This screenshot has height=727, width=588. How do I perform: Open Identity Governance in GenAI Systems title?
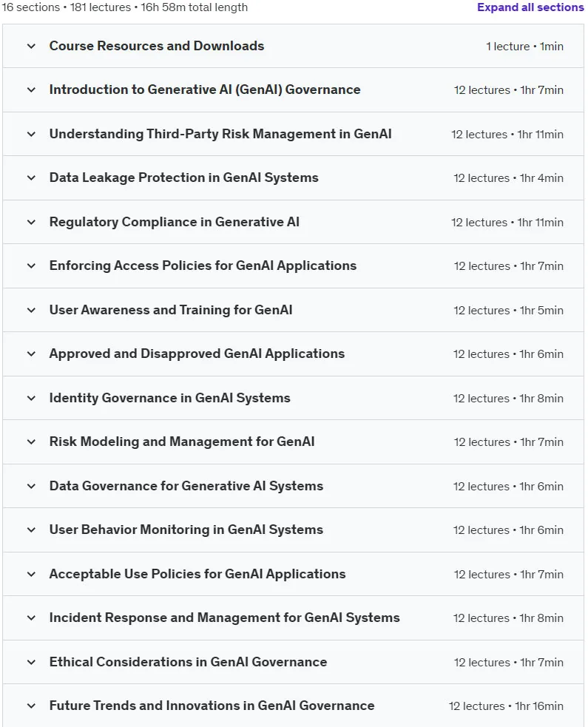click(169, 399)
